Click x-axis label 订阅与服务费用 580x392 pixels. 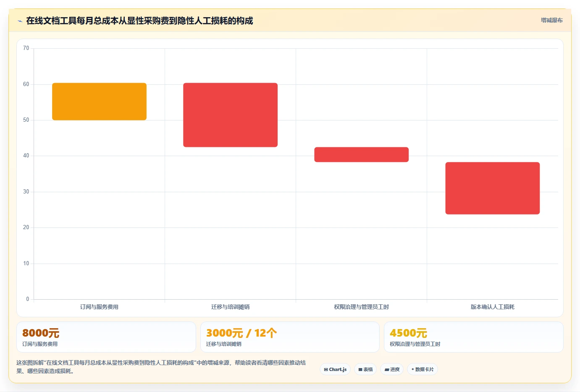click(x=99, y=307)
